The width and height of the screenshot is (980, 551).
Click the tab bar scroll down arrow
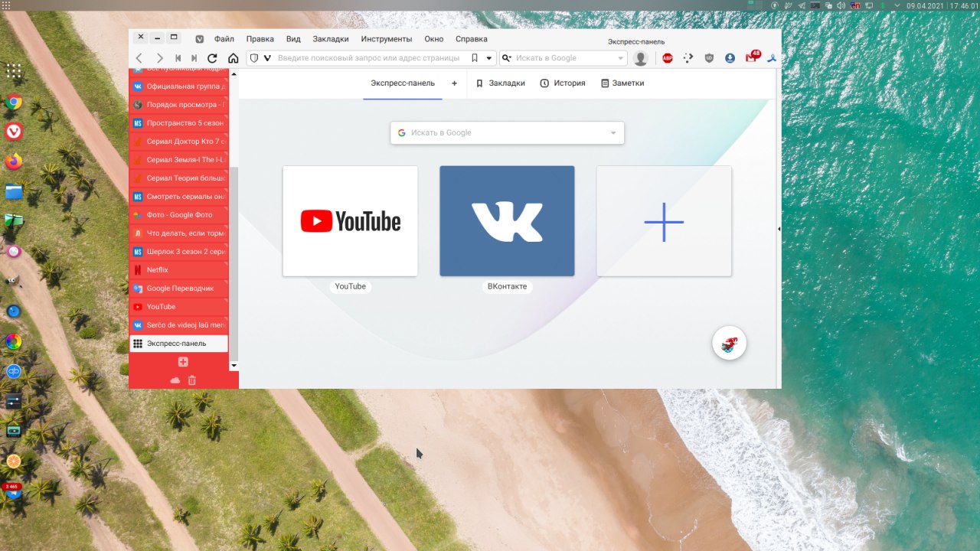[234, 366]
